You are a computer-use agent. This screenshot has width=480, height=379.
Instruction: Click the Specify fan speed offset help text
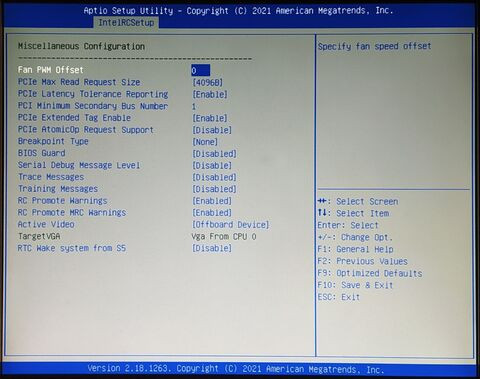[374, 46]
